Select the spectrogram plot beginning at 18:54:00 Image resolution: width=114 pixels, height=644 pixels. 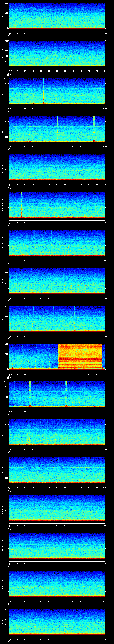(x=57, y=394)
